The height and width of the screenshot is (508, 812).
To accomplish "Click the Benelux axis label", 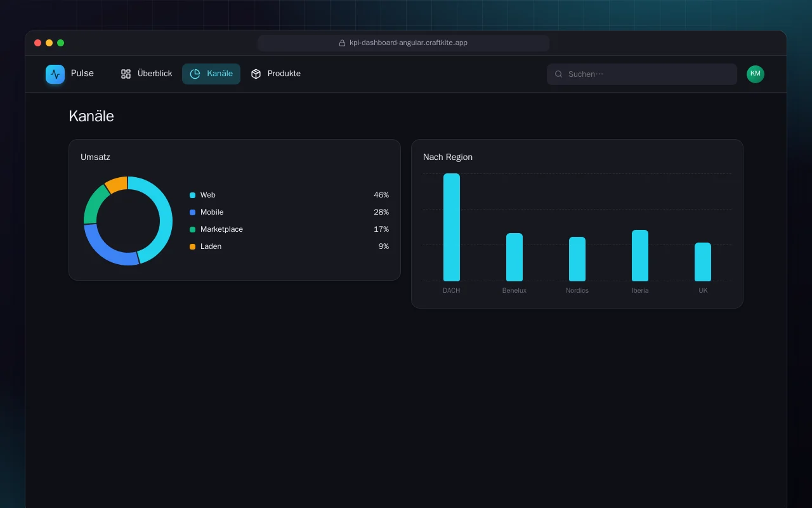I will tap(514, 290).
